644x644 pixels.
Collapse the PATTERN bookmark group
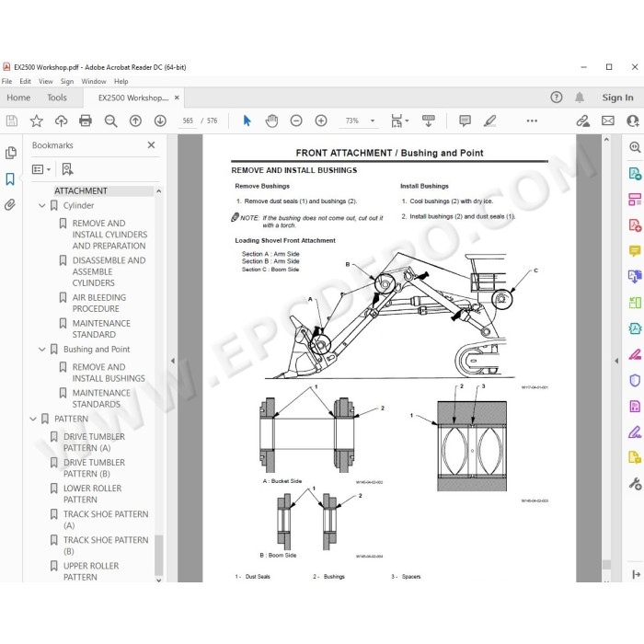click(x=33, y=419)
